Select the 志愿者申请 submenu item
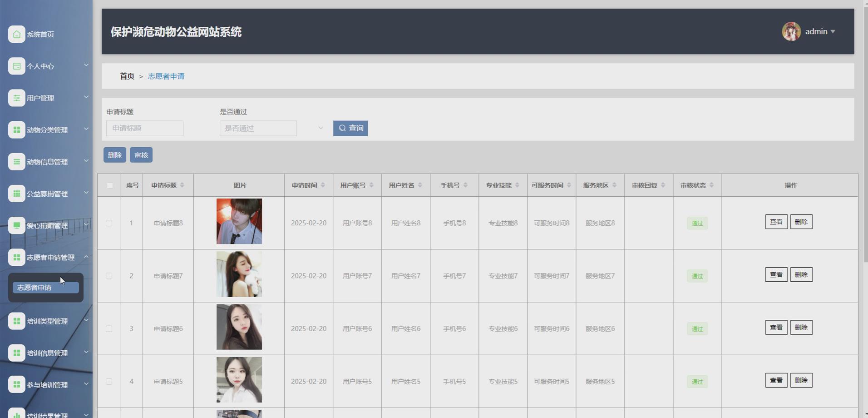The width and height of the screenshot is (868, 418). tap(46, 288)
